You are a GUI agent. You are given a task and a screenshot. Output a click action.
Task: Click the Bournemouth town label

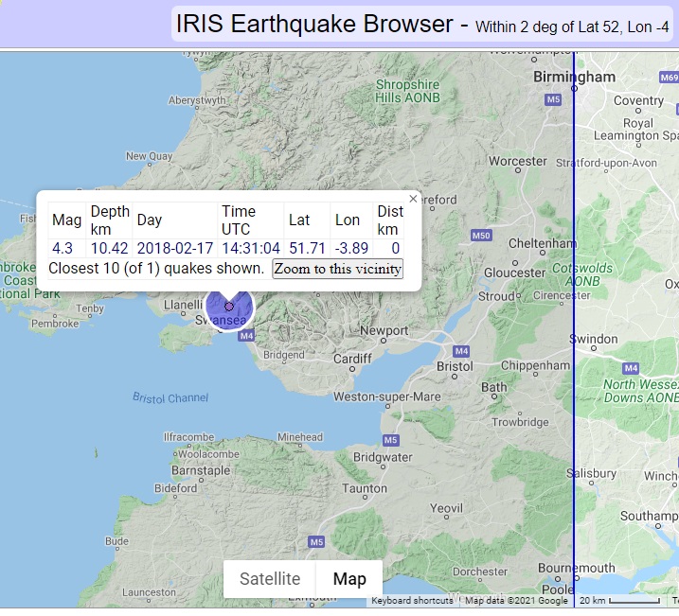pyautogui.click(x=577, y=568)
